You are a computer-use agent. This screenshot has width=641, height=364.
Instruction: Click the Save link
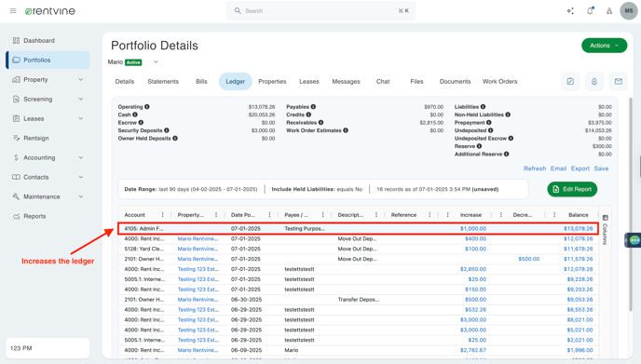tap(601, 169)
